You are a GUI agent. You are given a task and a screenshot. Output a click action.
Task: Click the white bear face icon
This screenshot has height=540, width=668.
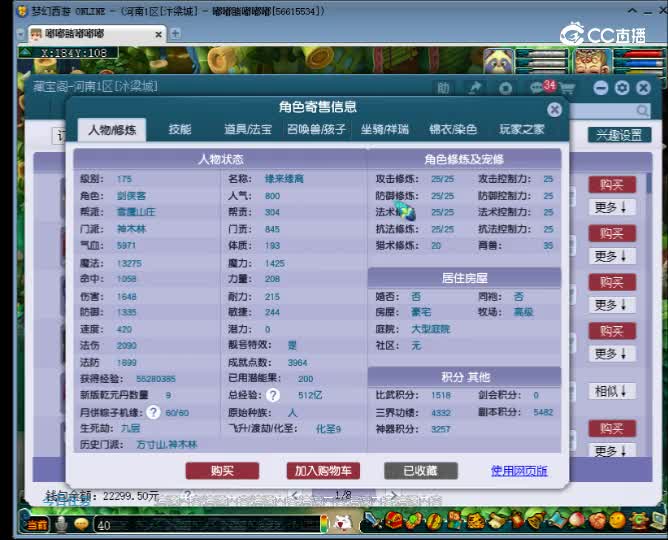[343, 523]
